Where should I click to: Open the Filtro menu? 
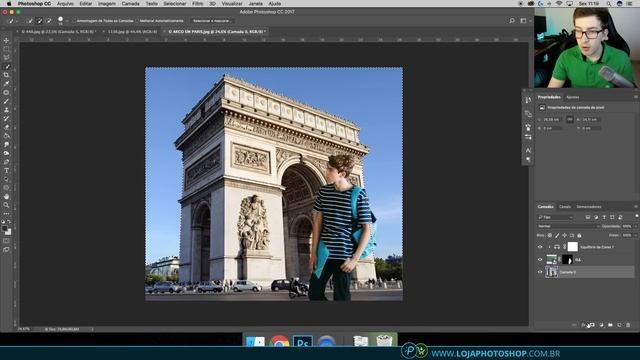(198, 4)
